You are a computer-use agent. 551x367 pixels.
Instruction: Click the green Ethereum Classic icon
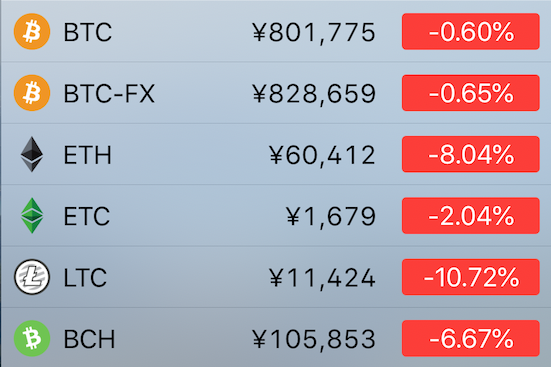coord(32,215)
